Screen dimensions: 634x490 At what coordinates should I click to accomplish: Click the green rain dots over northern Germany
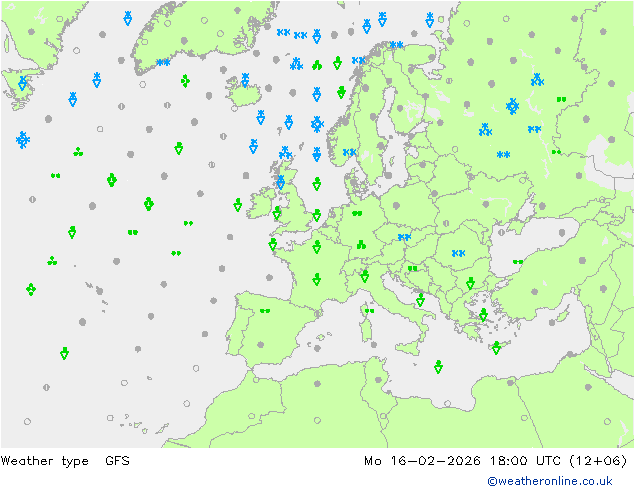(357, 213)
